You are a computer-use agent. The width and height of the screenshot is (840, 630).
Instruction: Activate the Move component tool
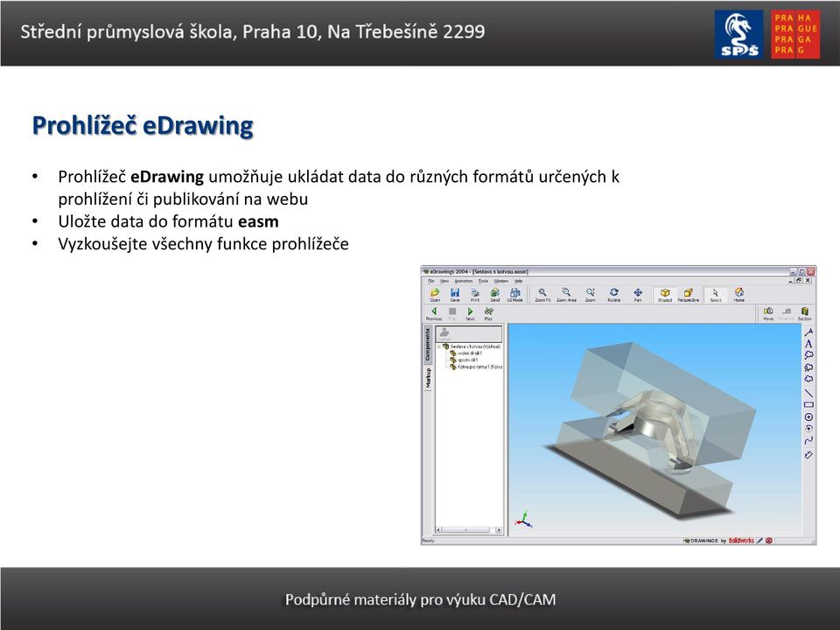pos(768,313)
